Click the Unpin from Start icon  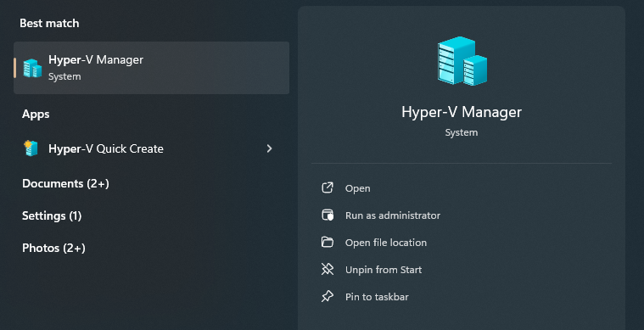(328, 269)
